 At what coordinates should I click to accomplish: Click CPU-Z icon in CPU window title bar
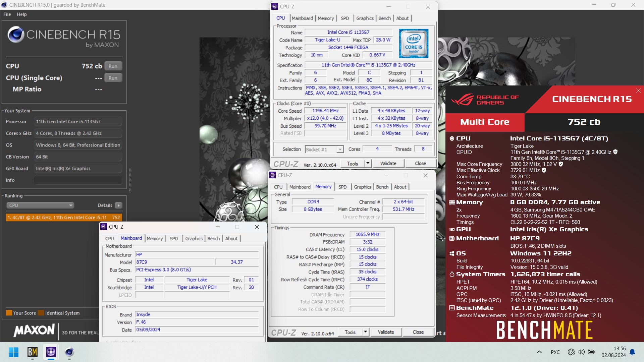[x=275, y=7]
